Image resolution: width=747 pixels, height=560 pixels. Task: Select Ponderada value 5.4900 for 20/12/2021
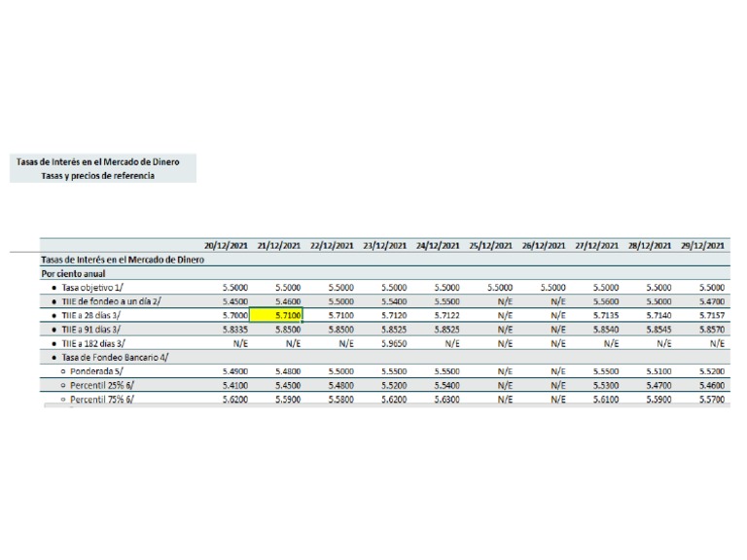pyautogui.click(x=235, y=371)
